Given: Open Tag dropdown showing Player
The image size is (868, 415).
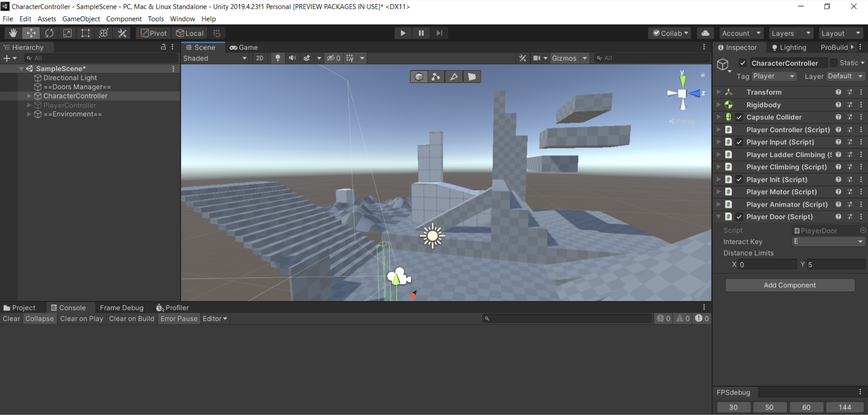Looking at the screenshot, I should (x=774, y=76).
